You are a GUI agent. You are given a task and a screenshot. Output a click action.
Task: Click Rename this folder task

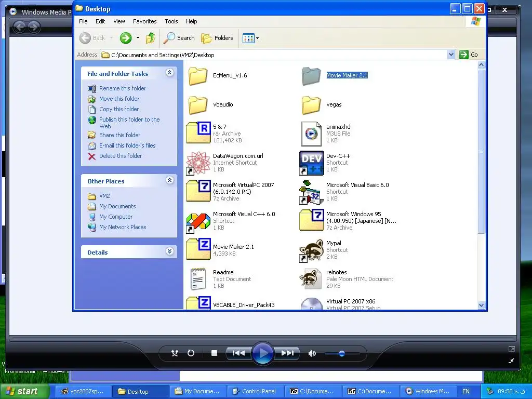(123, 88)
